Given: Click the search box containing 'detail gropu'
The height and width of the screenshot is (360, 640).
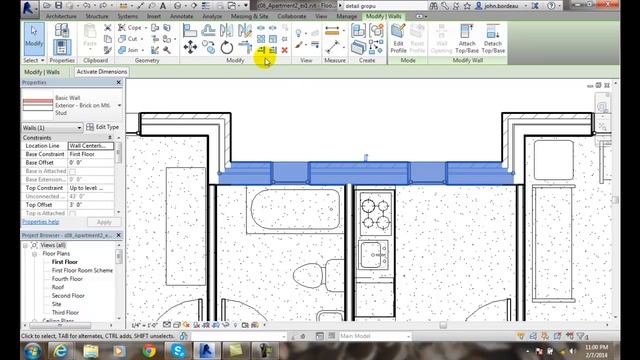Looking at the screenshot, I should click(x=384, y=6).
